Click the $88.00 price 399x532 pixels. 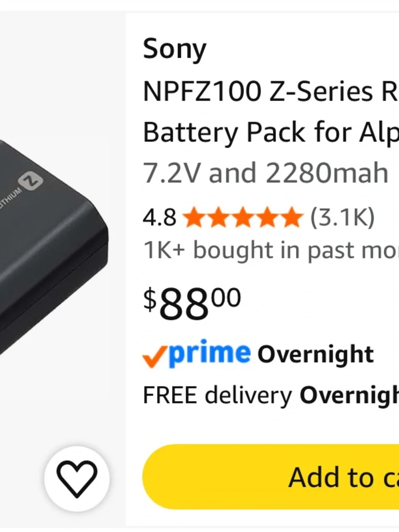click(x=192, y=303)
